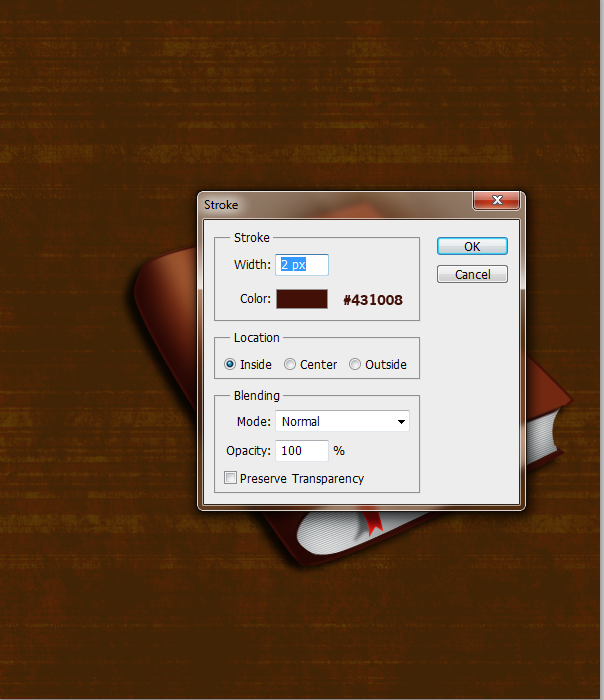Click the #431008 hex color text
Image resolution: width=604 pixels, height=700 pixels.
373,300
